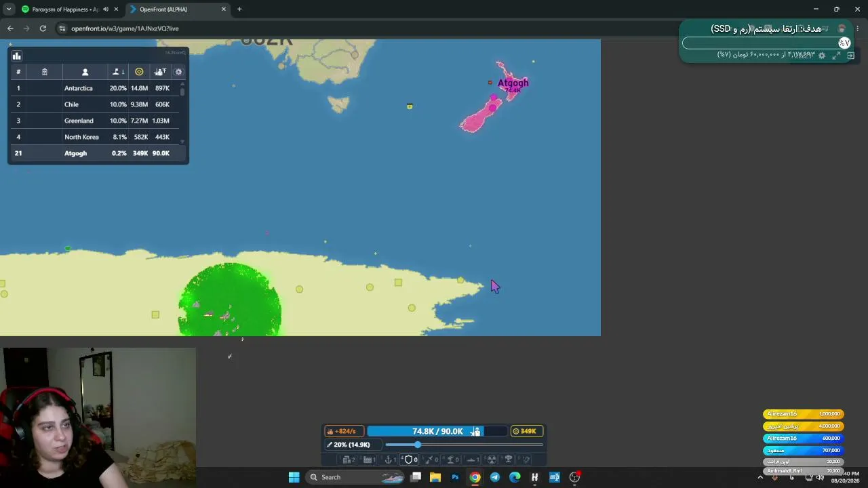Image resolution: width=868 pixels, height=488 pixels.
Task: Click the openfront.io address bar
Action: point(366,28)
